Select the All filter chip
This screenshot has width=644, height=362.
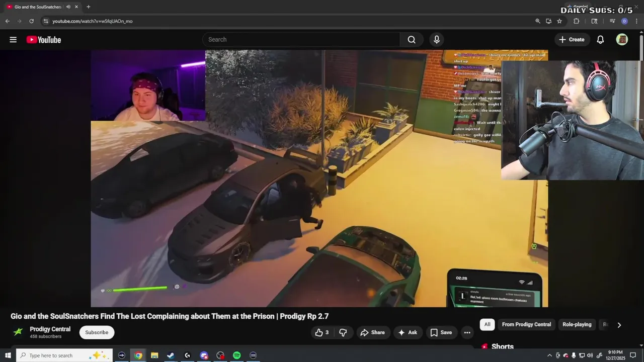(x=487, y=324)
